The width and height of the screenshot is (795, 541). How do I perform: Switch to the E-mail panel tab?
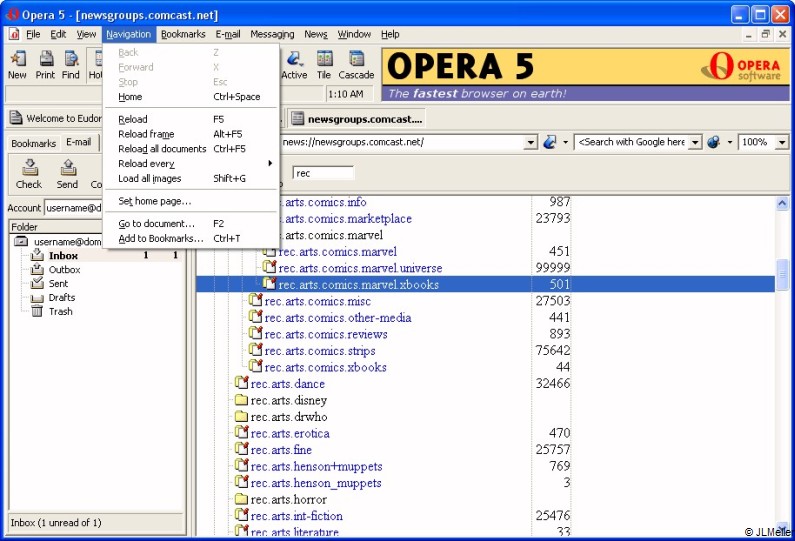pyautogui.click(x=79, y=142)
